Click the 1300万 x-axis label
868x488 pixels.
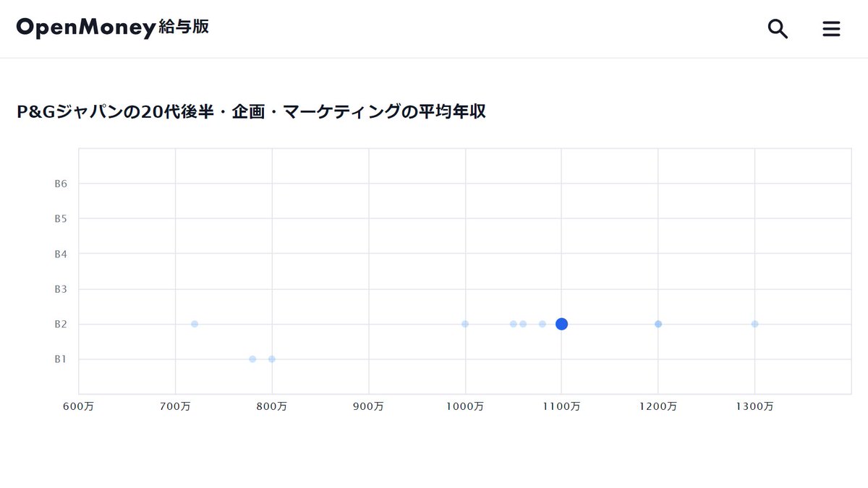(x=754, y=407)
